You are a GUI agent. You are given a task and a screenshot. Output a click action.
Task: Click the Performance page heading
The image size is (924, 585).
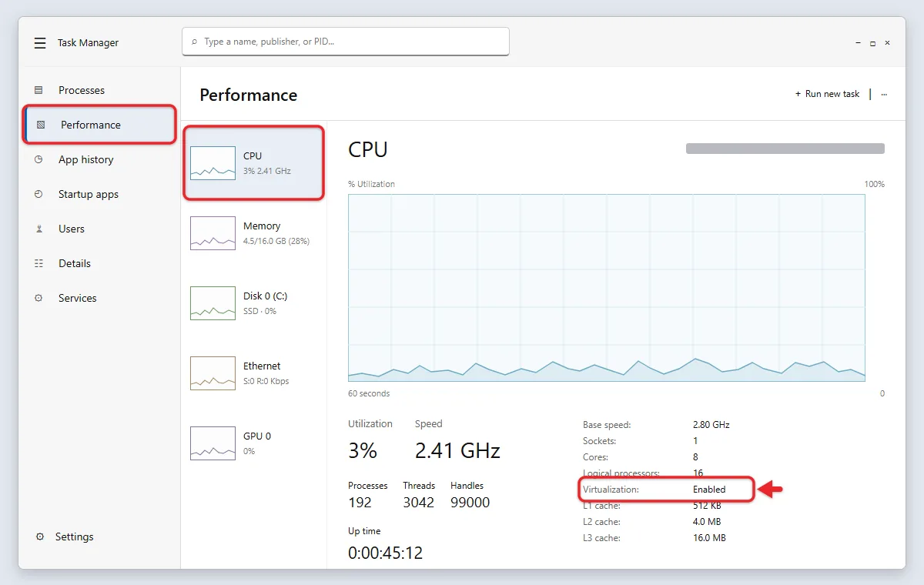tap(248, 95)
